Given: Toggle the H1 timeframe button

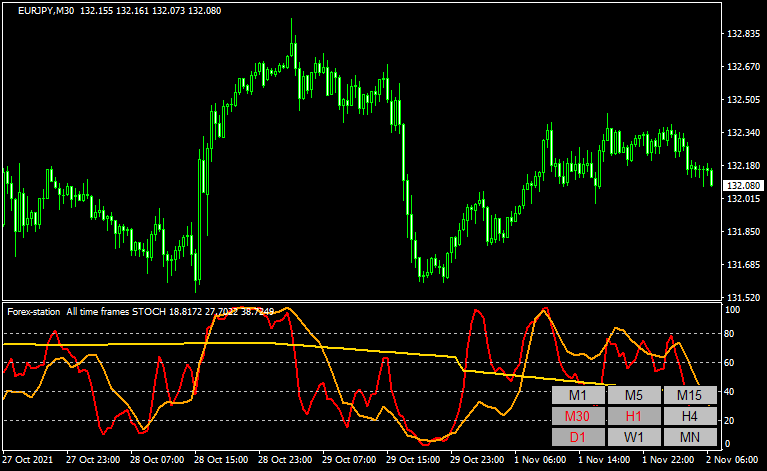Looking at the screenshot, I should click(x=634, y=416).
